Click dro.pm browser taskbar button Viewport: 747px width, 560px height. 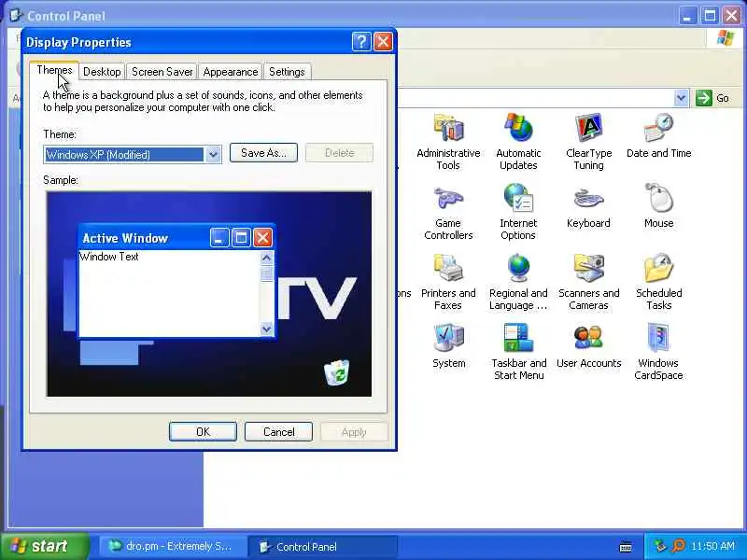pos(172,547)
